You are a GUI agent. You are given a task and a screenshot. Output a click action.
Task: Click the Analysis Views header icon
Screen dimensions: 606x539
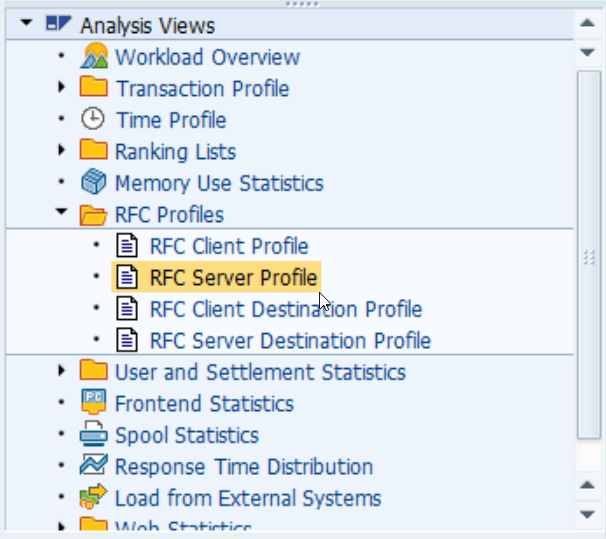59,25
